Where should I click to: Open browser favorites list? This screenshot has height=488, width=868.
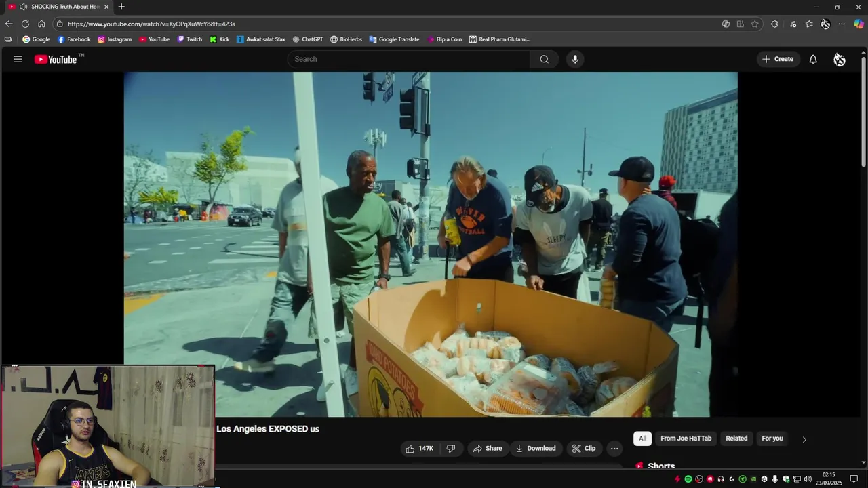click(x=809, y=24)
